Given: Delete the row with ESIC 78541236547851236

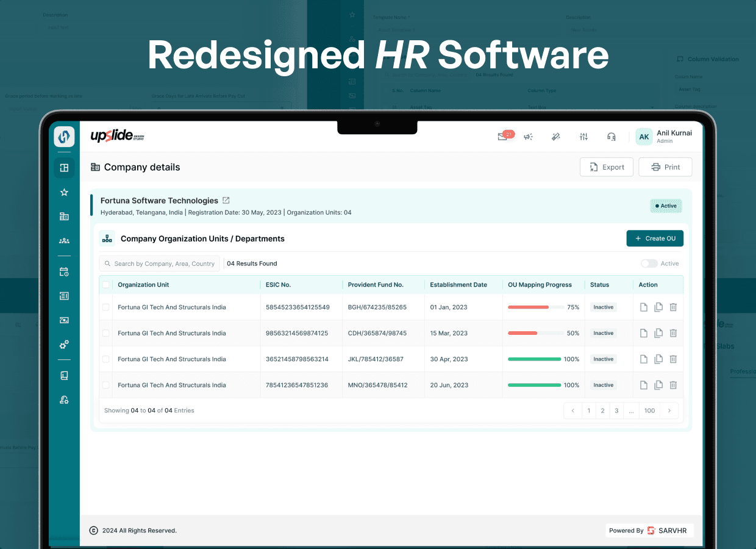Looking at the screenshot, I should pos(673,385).
